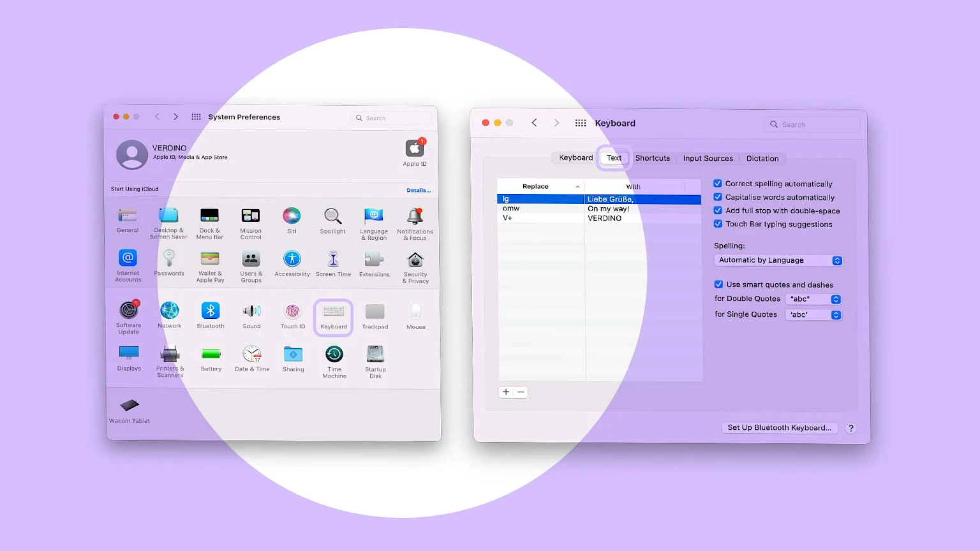Click the VERDINO user avatar
The height and width of the screenshot is (551, 980).
click(132, 154)
